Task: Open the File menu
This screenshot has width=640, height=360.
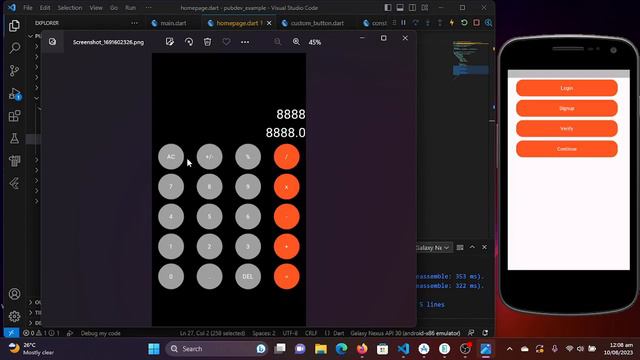Action: (28, 8)
